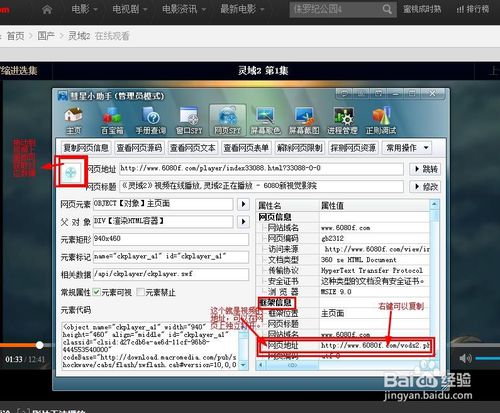
Task: Click scroll-up arrow of property list
Action: 434,204
